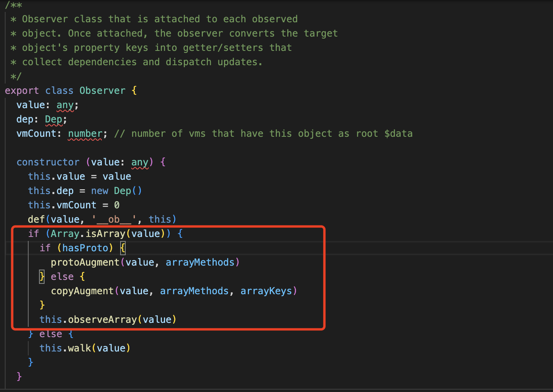Click the Observer class name in the export line
The height and width of the screenshot is (392, 553).
[102, 91]
